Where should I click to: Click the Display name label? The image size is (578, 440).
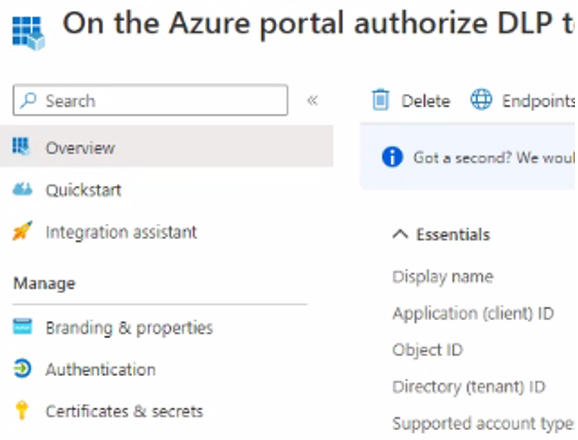[443, 277]
